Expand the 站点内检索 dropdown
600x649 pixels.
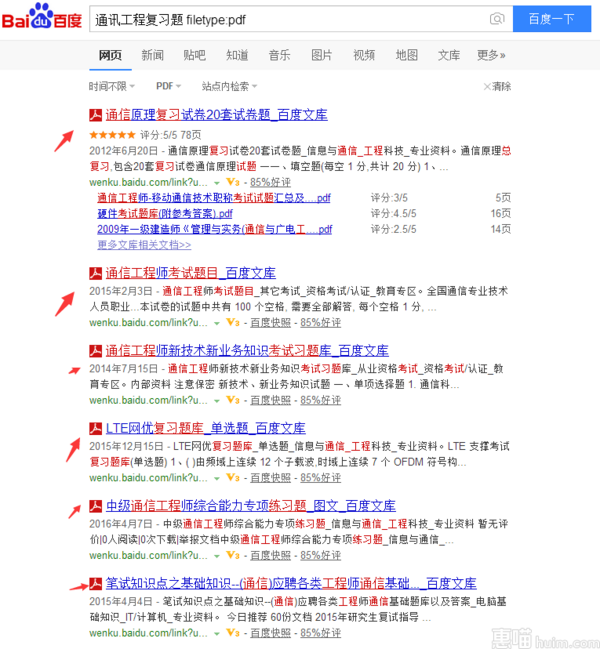point(229,86)
